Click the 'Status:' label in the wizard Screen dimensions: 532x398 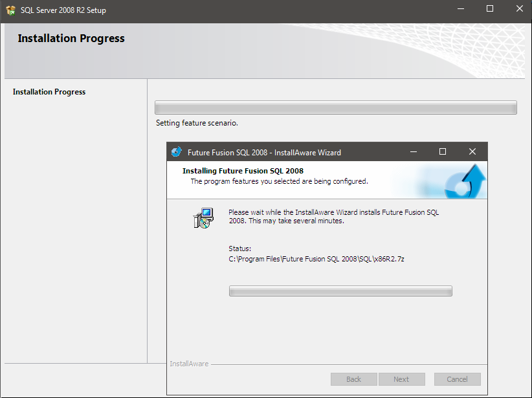(240, 249)
